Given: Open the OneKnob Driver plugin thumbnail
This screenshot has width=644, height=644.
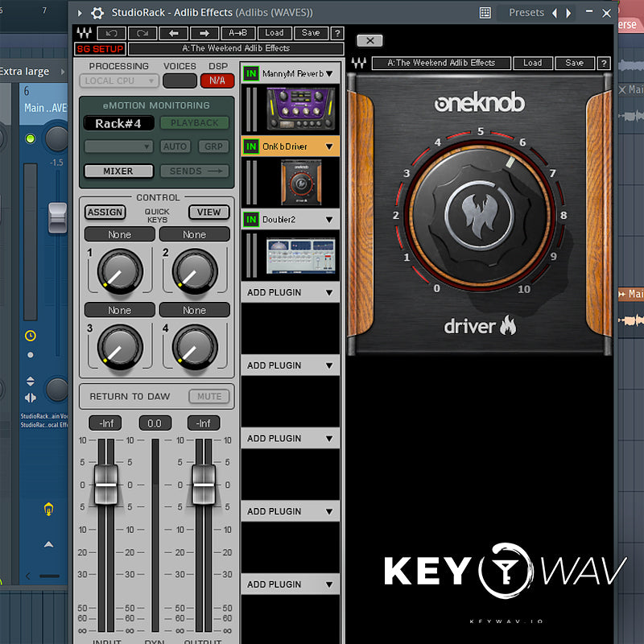Looking at the screenshot, I should click(301, 182).
